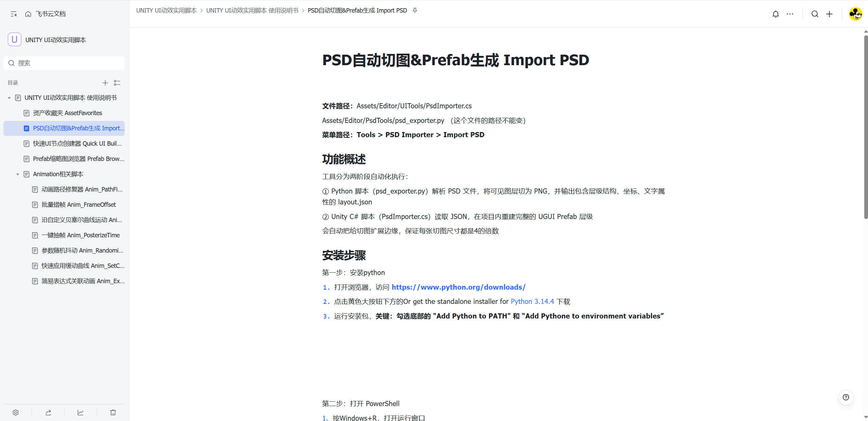Image resolution: width=868 pixels, height=421 pixels.
Task: Open the trash bin icon at the sidebar bottom
Action: pyautogui.click(x=113, y=413)
